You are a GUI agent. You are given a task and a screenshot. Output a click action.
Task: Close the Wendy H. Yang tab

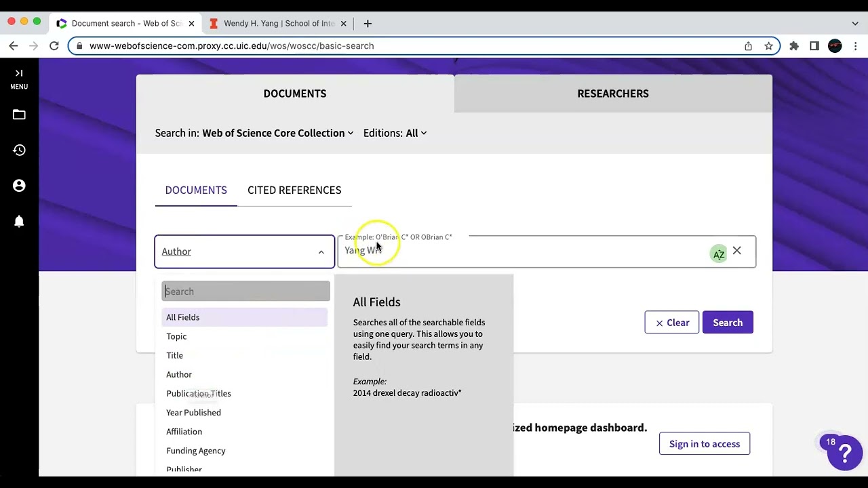[x=343, y=24]
